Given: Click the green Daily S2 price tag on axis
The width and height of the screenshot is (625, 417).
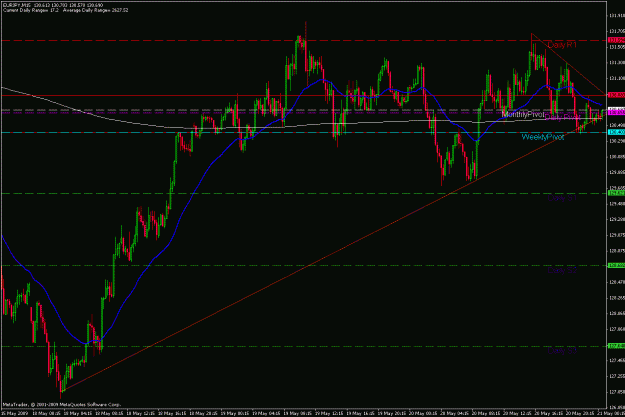Looking at the screenshot, I should (x=616, y=265).
